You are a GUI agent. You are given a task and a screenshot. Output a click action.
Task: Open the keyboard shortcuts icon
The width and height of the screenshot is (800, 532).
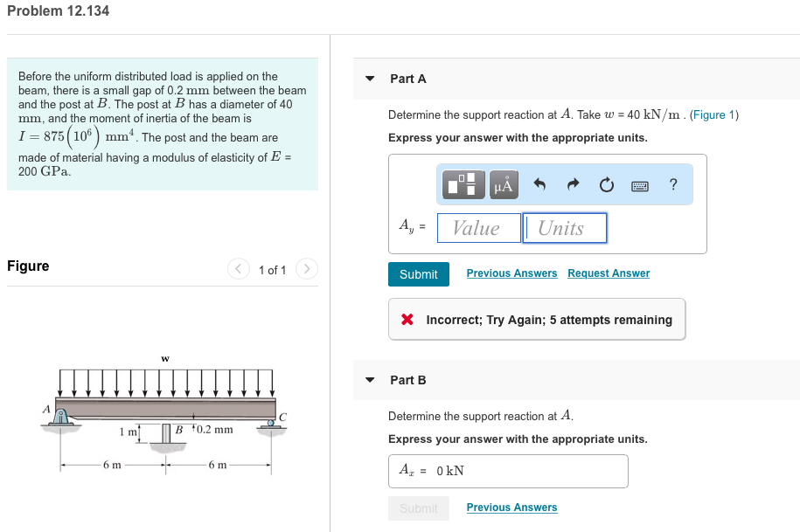pos(639,184)
